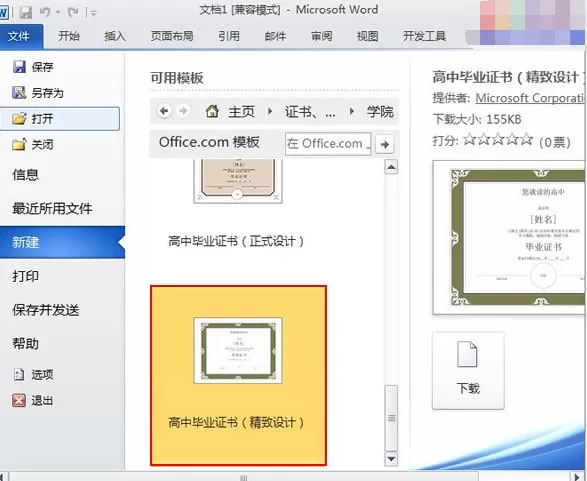Click the Save icon in quick access toolbar

click(25, 13)
